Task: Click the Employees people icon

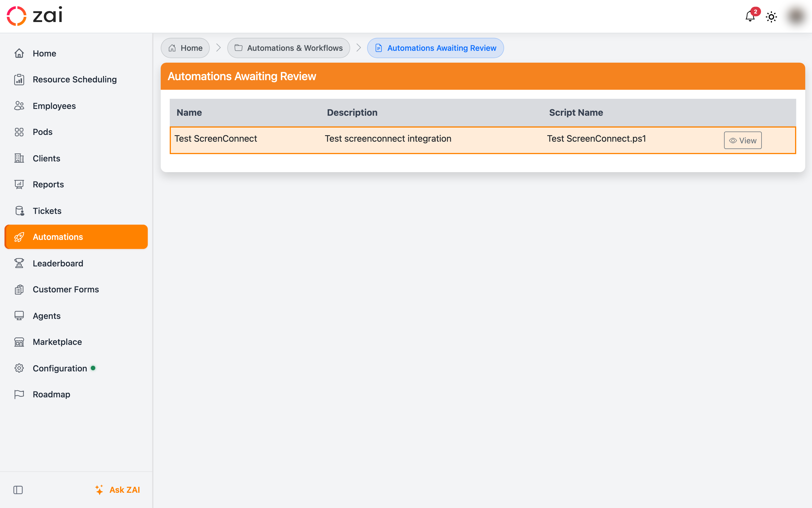Action: [x=19, y=106]
